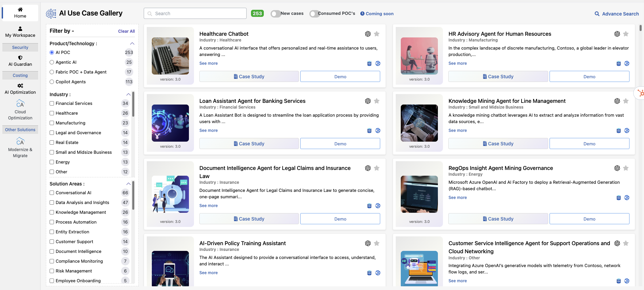Open Case Study for Healthcare Chatbot
The height and width of the screenshot is (290, 644).
(249, 77)
